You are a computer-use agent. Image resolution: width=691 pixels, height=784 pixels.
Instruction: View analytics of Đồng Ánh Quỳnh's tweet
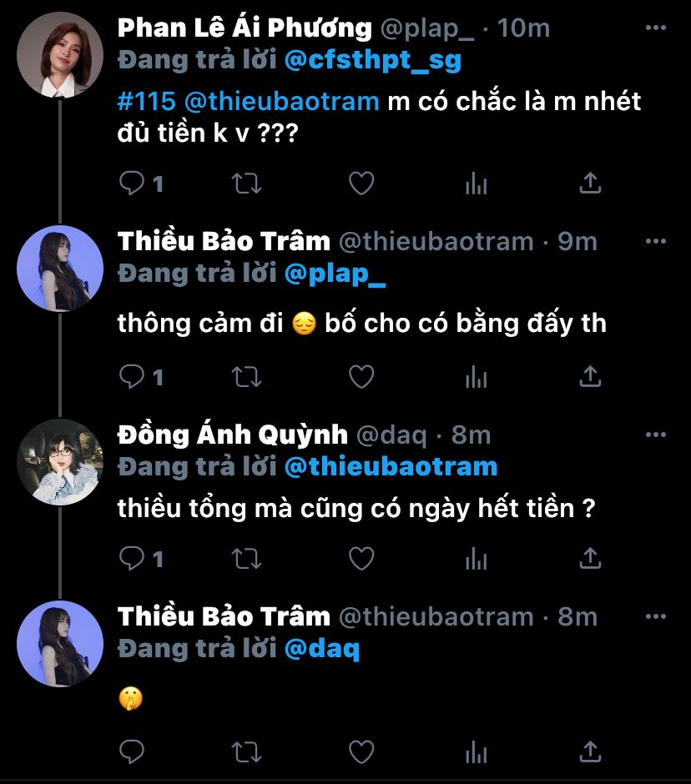point(476,557)
